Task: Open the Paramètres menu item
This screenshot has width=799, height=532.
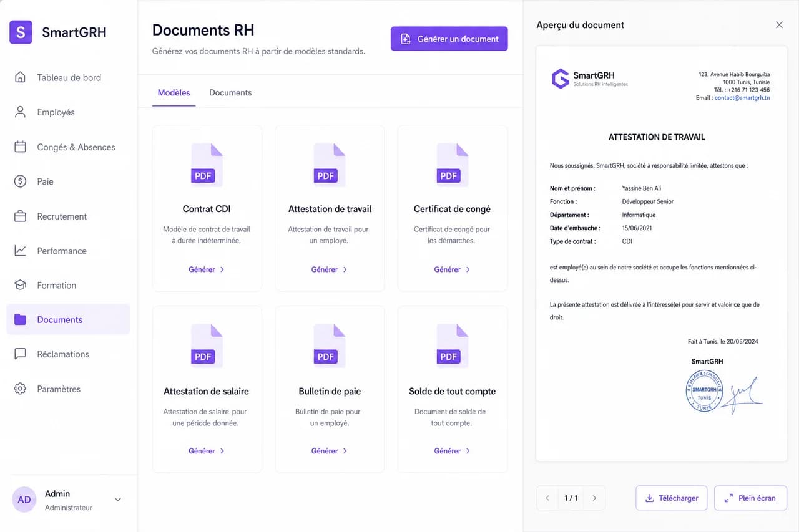Action: tap(68, 389)
